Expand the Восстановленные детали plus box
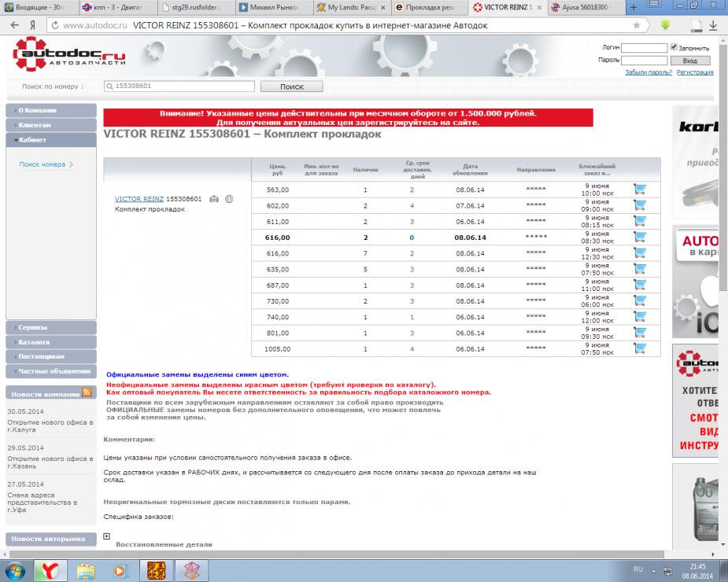 (x=107, y=536)
